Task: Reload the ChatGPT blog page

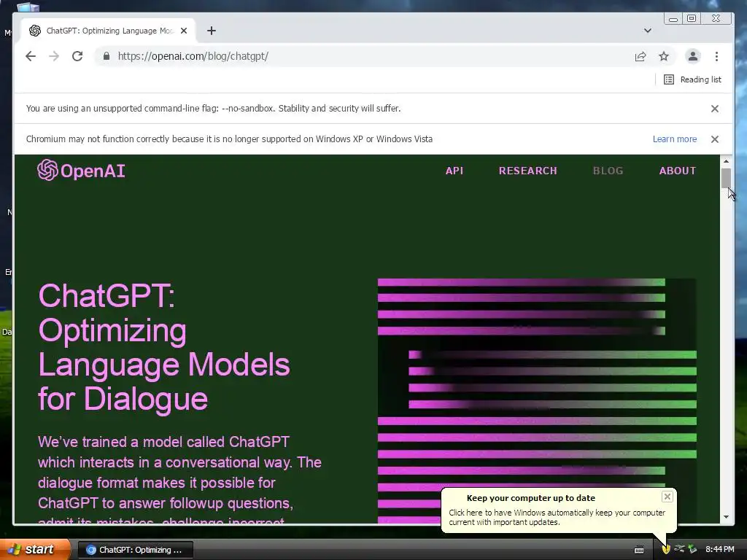Action: (x=77, y=56)
